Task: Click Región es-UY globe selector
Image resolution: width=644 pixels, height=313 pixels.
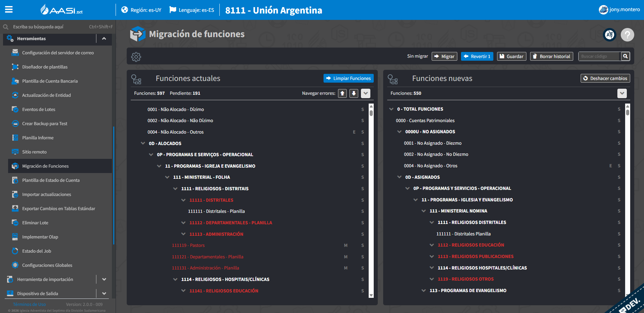Action: (141, 10)
